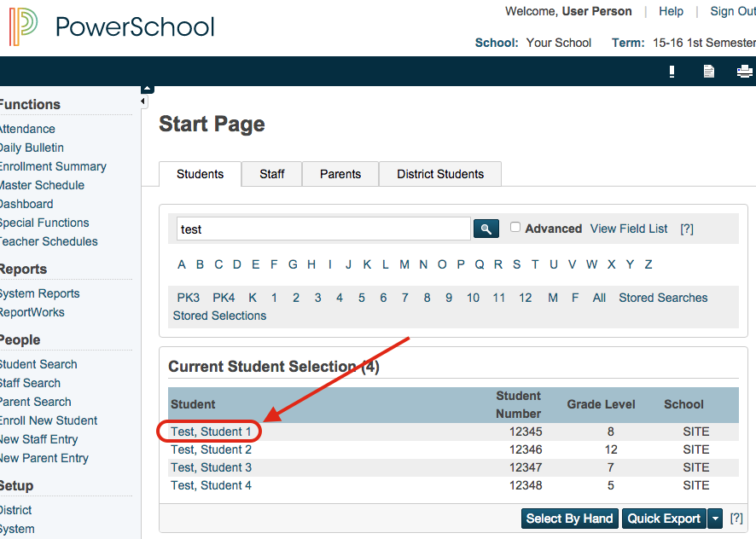Image resolution: width=756 pixels, height=539 pixels.
Task: Open Special Functions in sidebar
Action: (44, 223)
